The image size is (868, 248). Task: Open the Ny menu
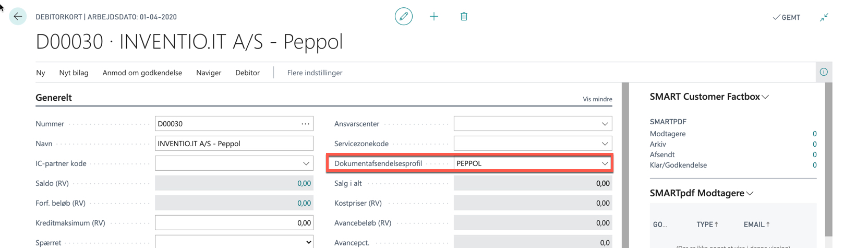coord(41,73)
